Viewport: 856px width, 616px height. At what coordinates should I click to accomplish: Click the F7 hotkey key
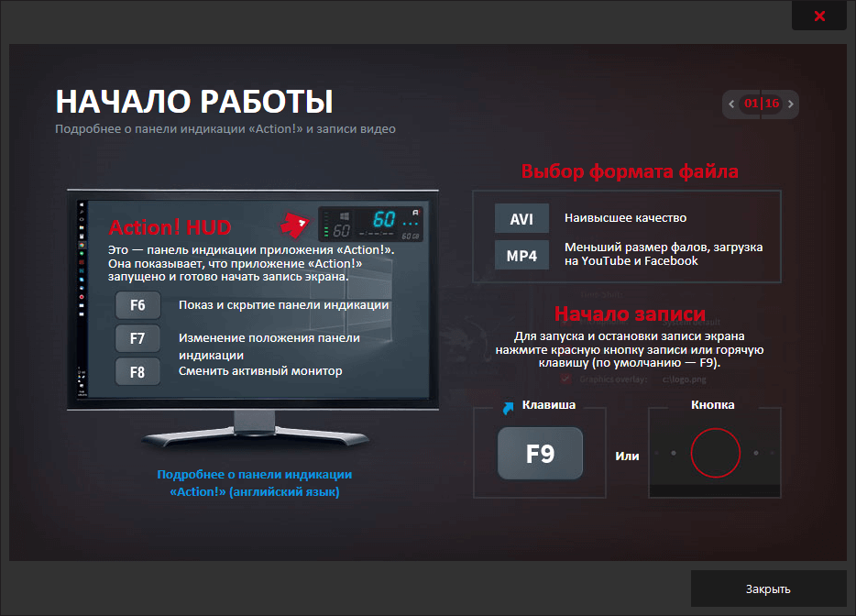pos(137,338)
